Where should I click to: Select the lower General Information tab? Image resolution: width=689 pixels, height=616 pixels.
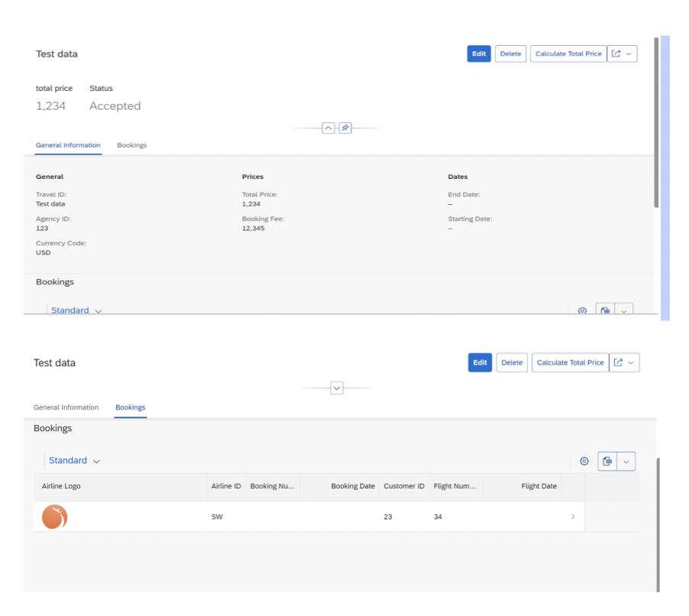66,407
